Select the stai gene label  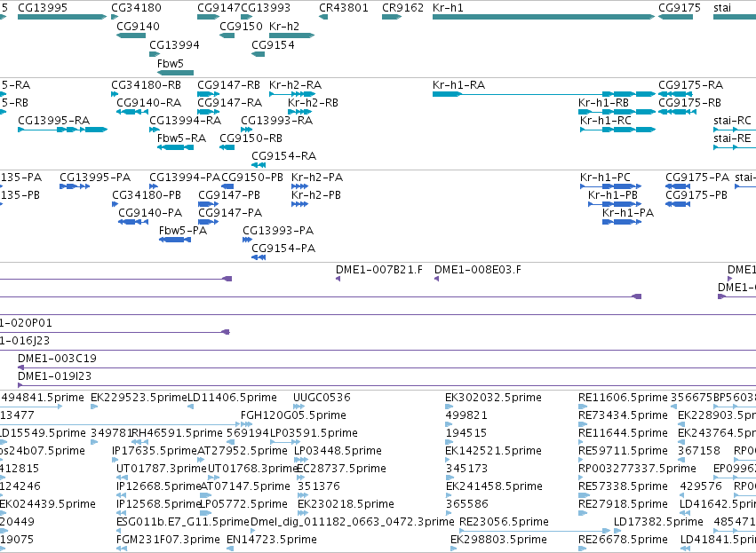(x=722, y=8)
